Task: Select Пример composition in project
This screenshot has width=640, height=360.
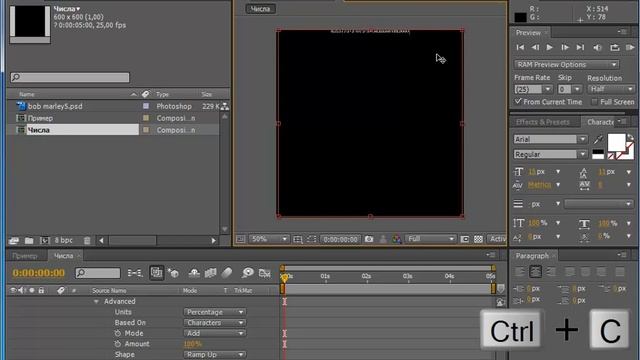Action: coord(40,118)
